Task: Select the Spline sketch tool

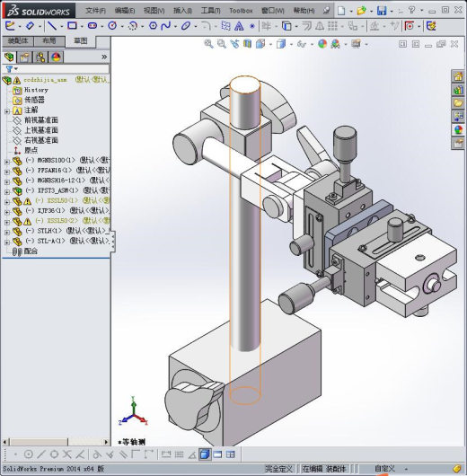Action: click(x=166, y=26)
